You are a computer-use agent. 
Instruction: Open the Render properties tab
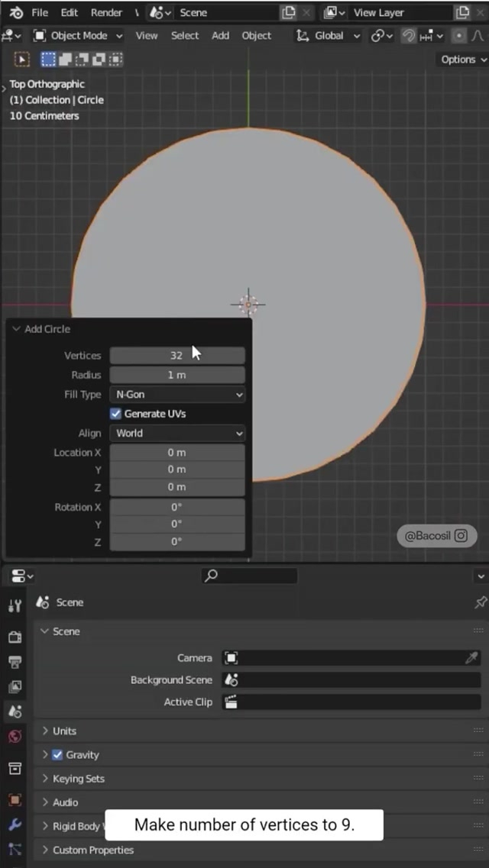(x=15, y=637)
